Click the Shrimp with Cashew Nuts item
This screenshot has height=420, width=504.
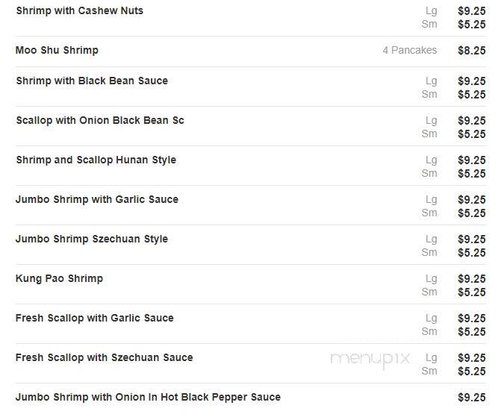click(79, 11)
